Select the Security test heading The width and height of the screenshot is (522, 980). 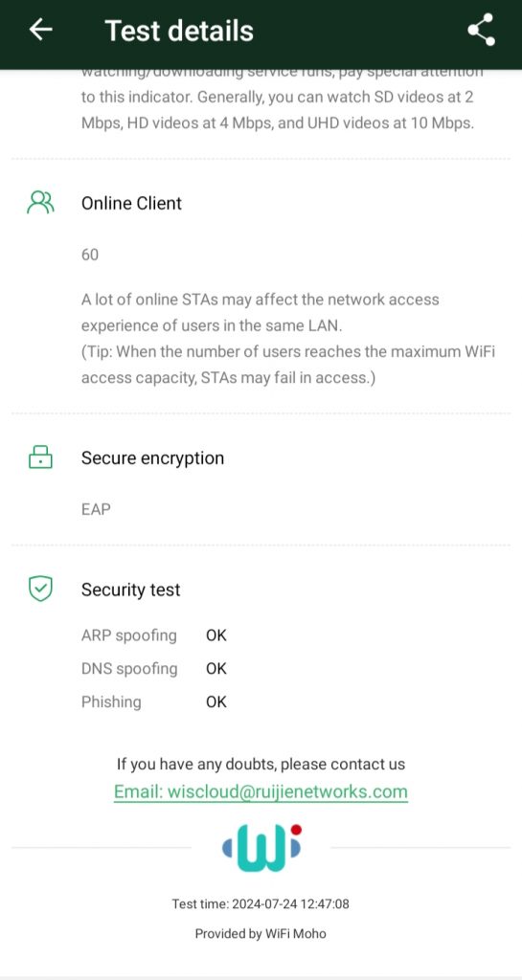pyautogui.click(x=130, y=590)
